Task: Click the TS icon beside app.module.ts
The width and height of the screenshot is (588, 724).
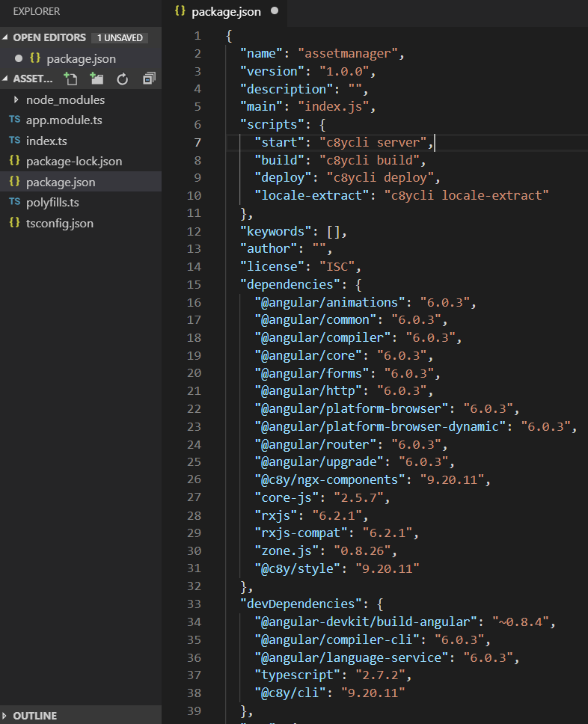Action: pyautogui.click(x=14, y=120)
